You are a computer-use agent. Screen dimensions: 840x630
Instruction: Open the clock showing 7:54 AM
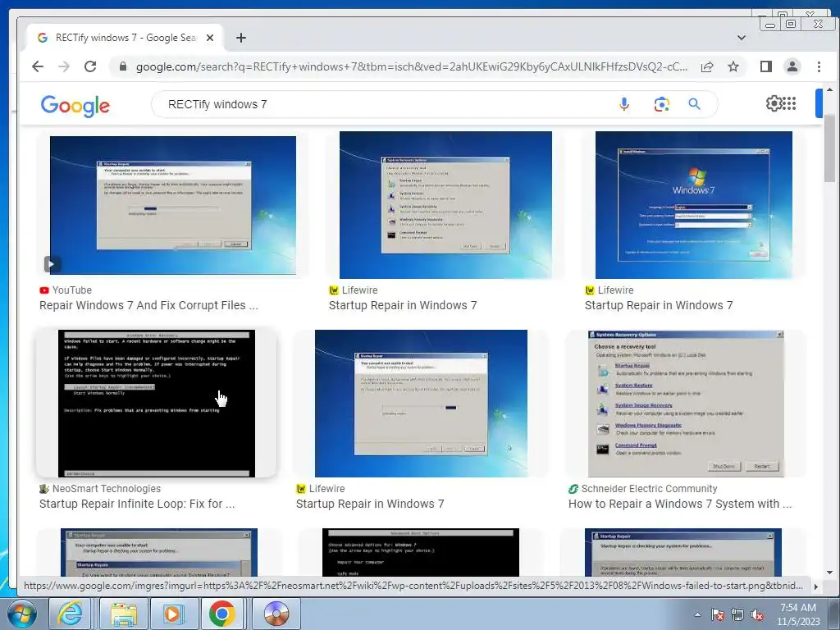tap(798, 614)
